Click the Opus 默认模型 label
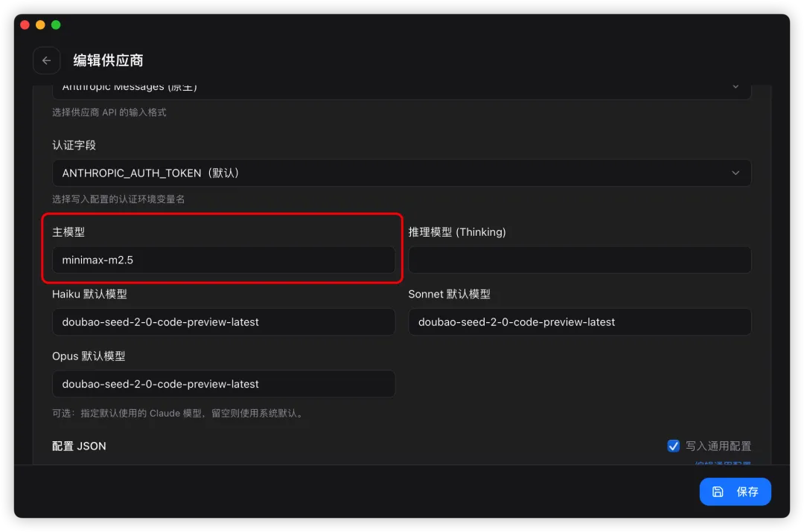The height and width of the screenshot is (532, 804). point(88,356)
